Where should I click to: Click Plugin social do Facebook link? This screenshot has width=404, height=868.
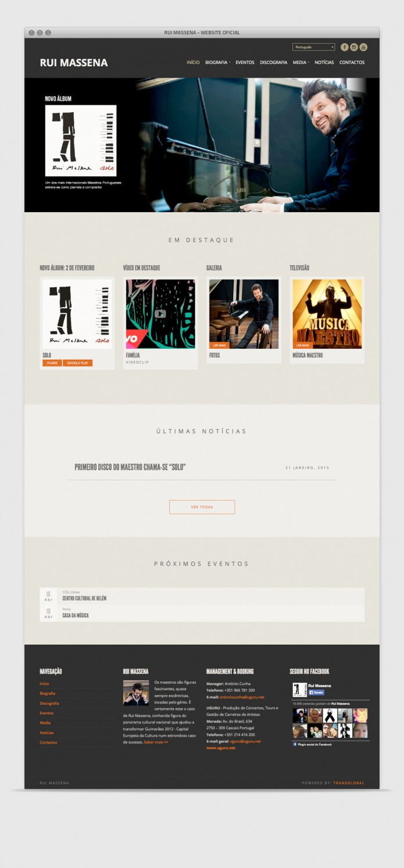click(314, 744)
